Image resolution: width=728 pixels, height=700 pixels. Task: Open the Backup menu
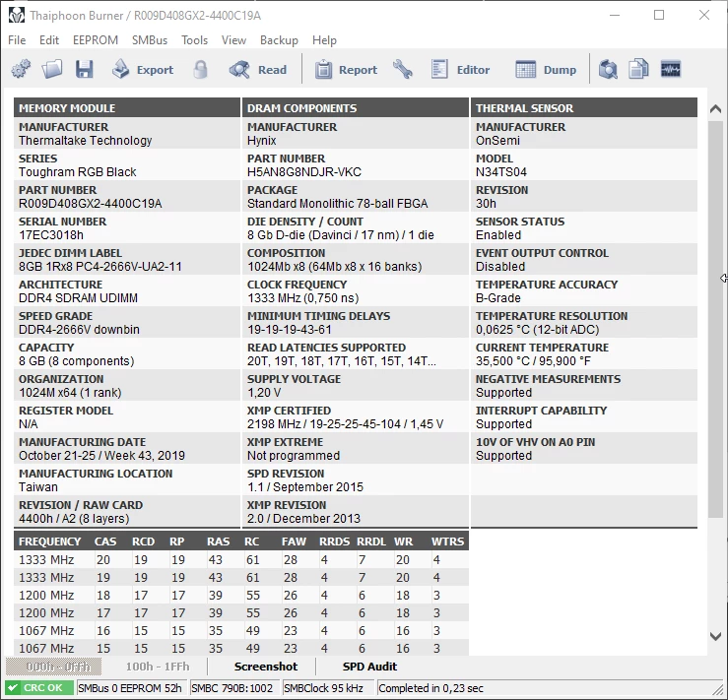279,40
